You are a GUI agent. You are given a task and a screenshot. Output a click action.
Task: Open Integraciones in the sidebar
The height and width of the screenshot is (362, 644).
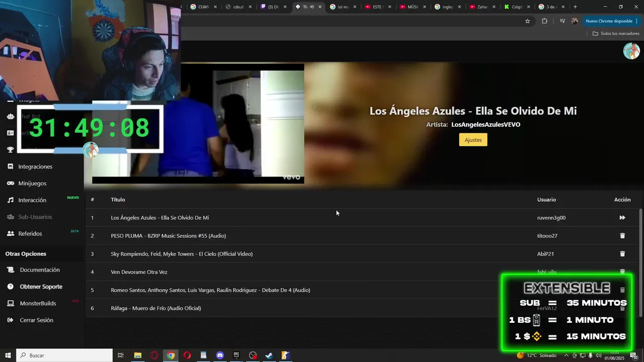[35, 166]
